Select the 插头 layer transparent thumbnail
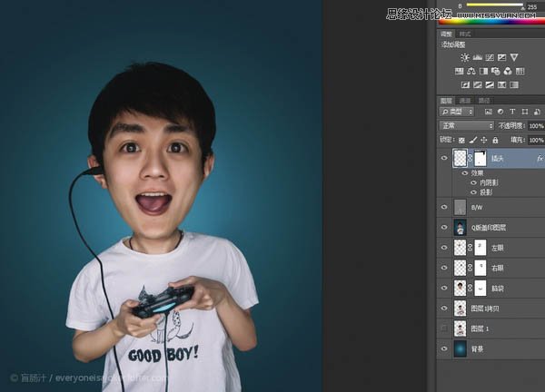Screen dimensions: 545x392 (x=461, y=158)
